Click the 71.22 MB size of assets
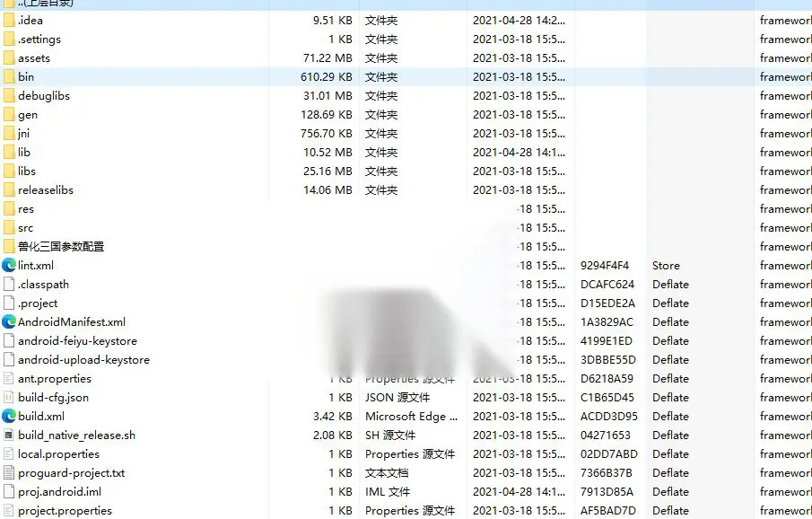Screen dimensions: 812x519 pyautogui.click(x=327, y=58)
